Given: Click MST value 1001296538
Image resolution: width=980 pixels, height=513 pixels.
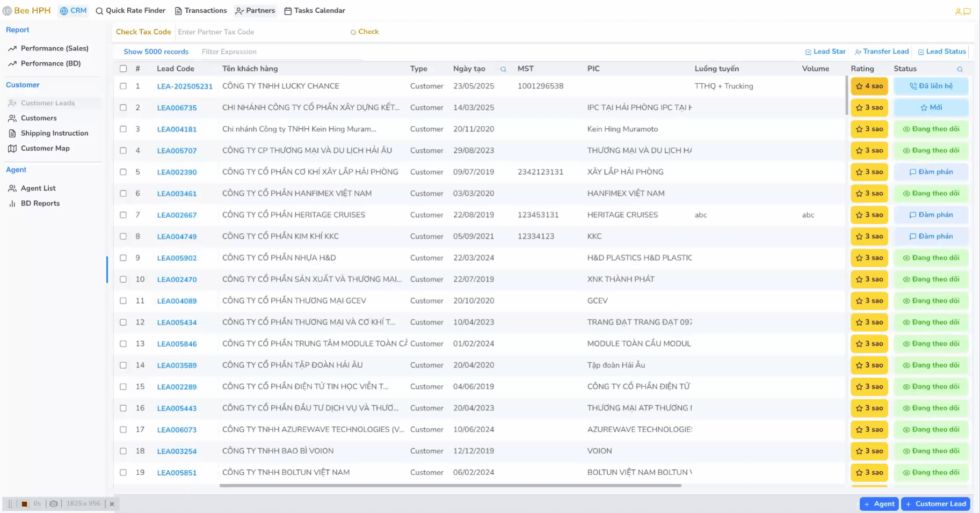Looking at the screenshot, I should click(x=540, y=86).
